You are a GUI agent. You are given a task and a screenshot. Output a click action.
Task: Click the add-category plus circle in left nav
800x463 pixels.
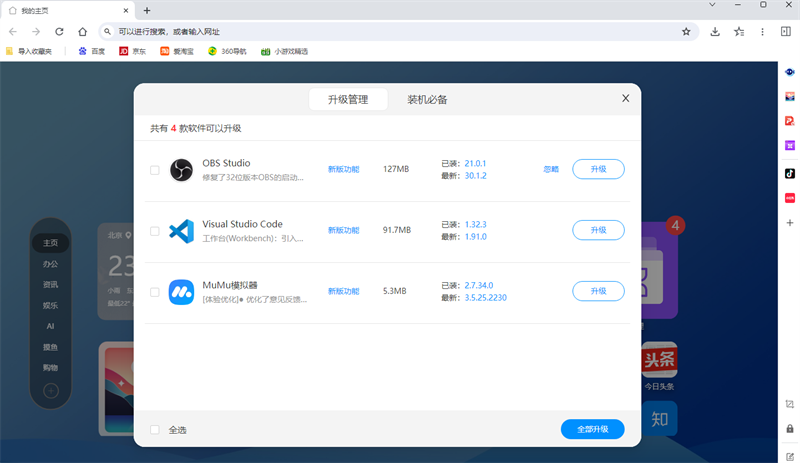pos(51,391)
